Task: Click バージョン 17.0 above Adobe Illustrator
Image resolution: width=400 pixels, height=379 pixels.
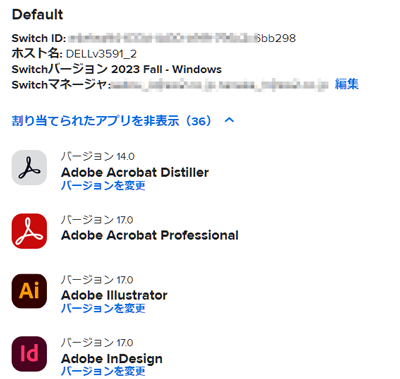Action: 97,280
